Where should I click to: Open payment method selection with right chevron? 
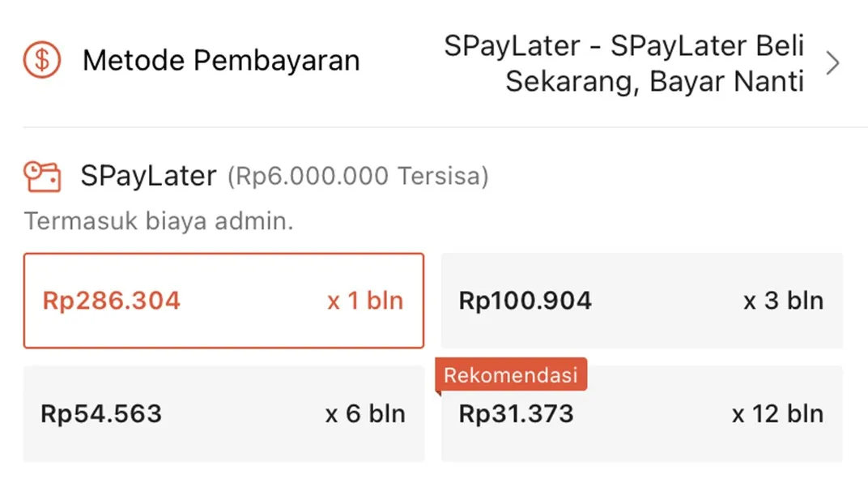[832, 63]
